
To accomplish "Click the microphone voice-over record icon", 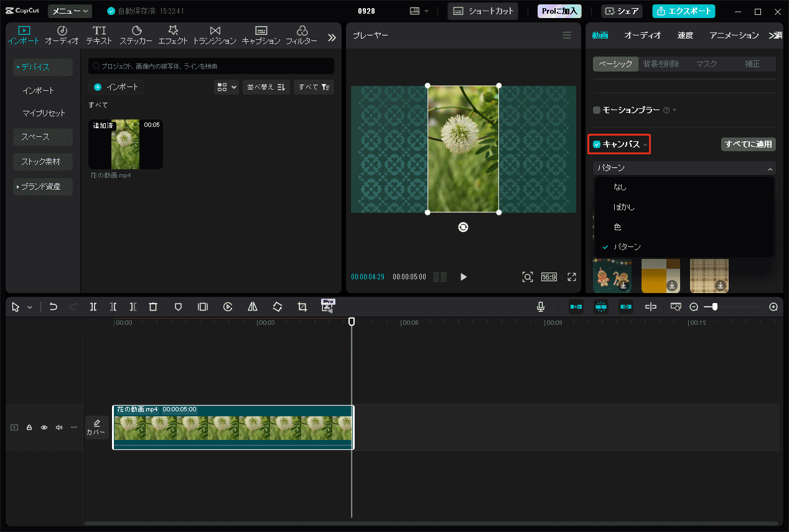I will click(x=541, y=307).
